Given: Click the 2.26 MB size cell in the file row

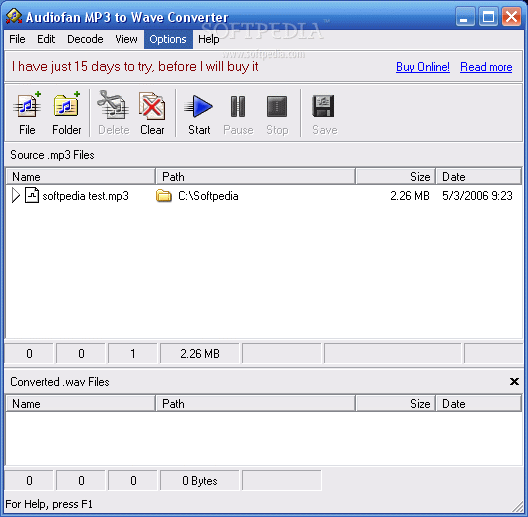Looking at the screenshot, I should coord(410,196).
